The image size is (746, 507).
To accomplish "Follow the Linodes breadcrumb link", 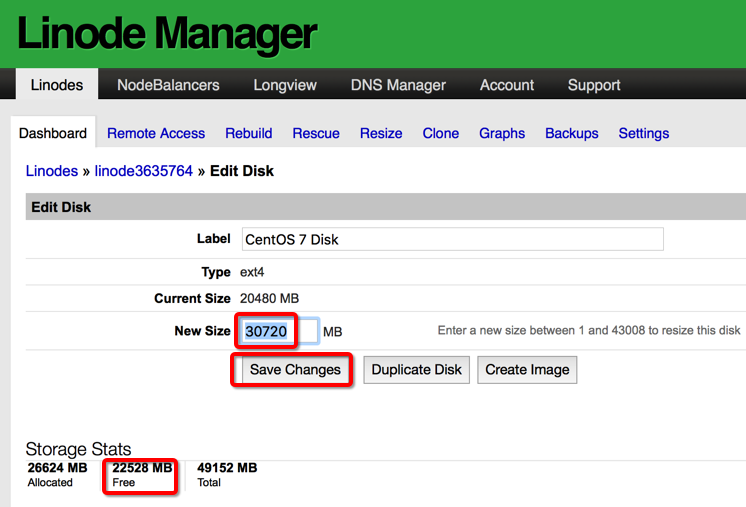I will [52, 171].
